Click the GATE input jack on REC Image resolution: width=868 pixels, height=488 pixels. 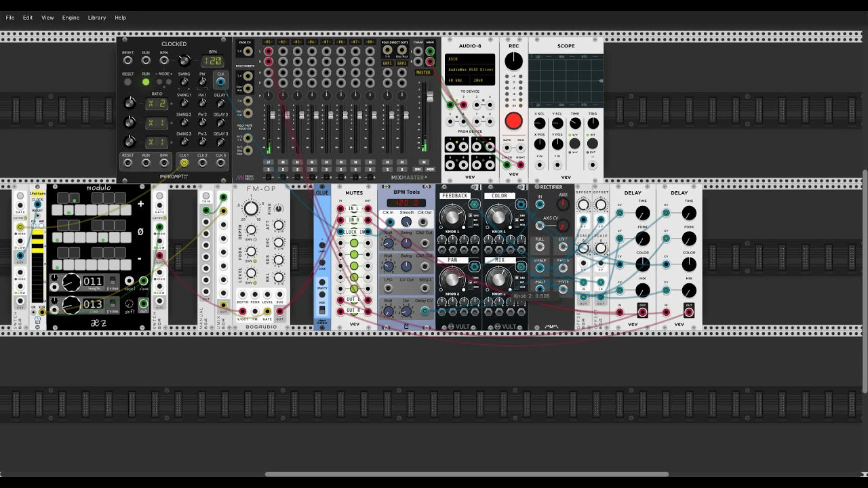coord(507,147)
